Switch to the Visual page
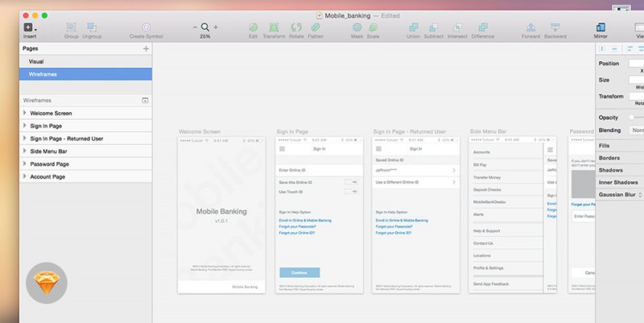 tap(36, 61)
